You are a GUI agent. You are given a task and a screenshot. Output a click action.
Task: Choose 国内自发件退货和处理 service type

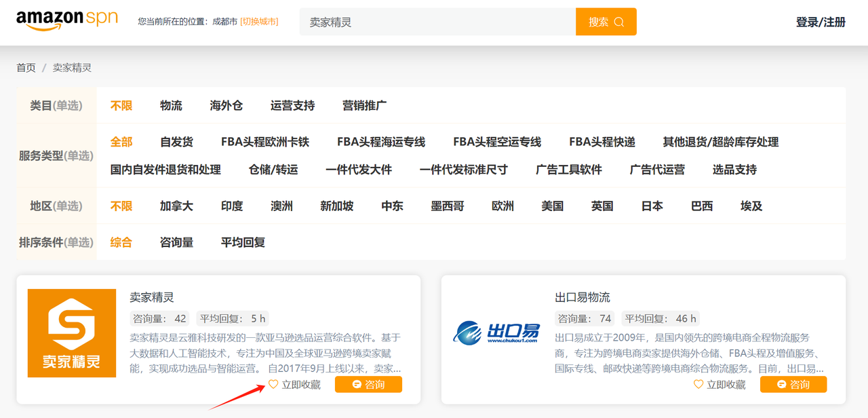165,170
